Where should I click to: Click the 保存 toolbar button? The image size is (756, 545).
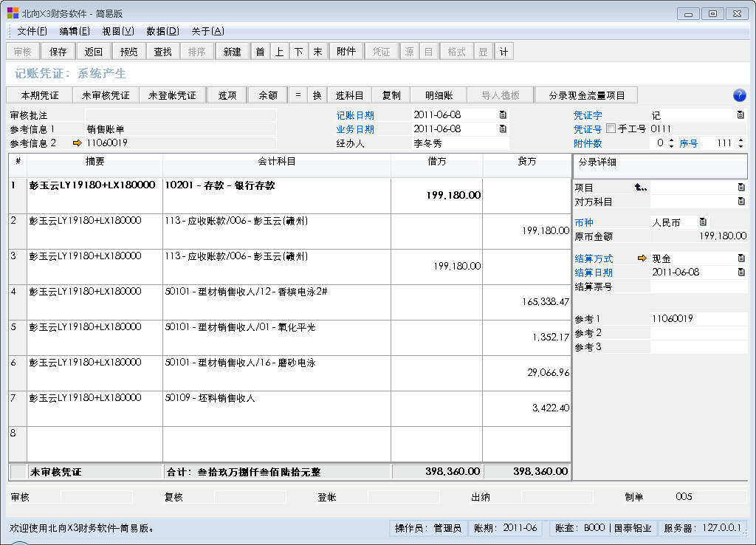[58, 52]
